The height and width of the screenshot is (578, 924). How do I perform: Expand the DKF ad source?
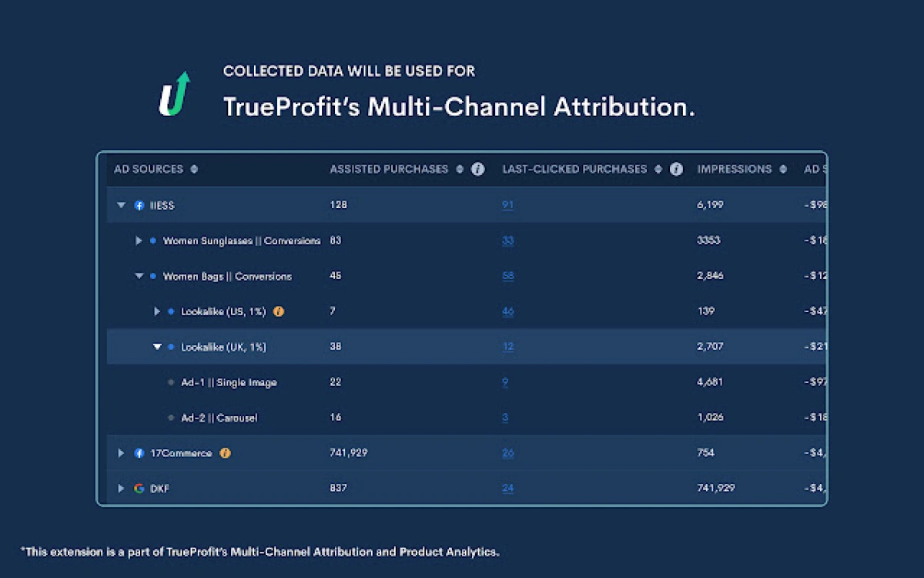121,488
